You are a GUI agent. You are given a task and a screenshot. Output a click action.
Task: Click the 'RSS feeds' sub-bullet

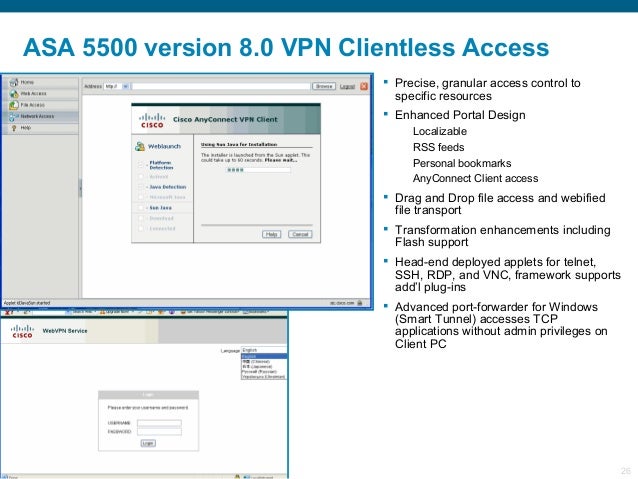pos(439,147)
